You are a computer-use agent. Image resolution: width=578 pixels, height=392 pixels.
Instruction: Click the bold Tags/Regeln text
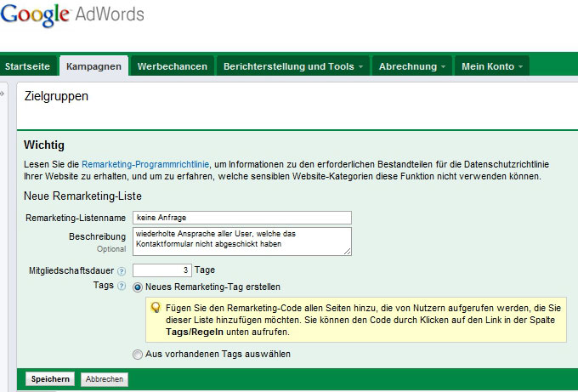tap(195, 332)
